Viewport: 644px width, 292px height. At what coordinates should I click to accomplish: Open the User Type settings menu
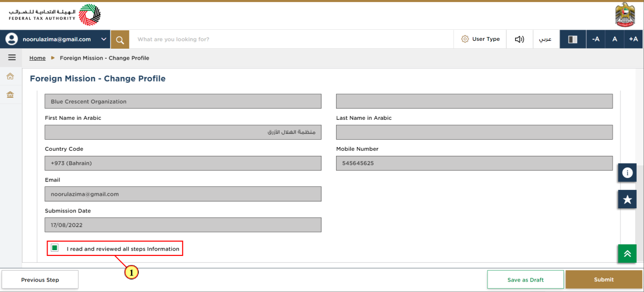[480, 39]
